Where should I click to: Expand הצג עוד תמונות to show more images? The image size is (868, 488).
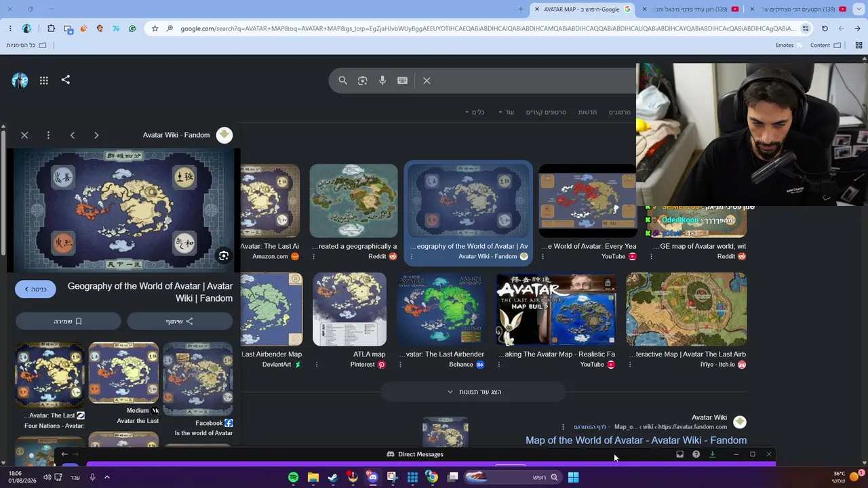pyautogui.click(x=473, y=392)
